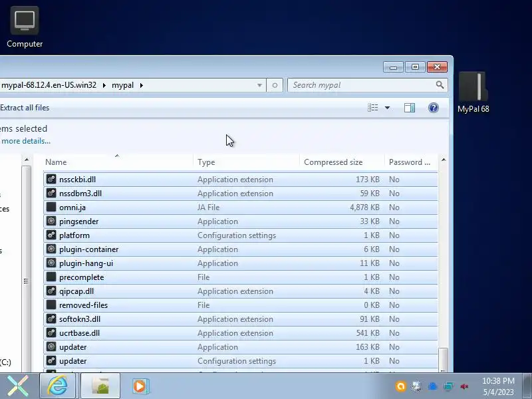The height and width of the screenshot is (399, 532).
Task: Click the precomplete file icon
Action: (51, 277)
